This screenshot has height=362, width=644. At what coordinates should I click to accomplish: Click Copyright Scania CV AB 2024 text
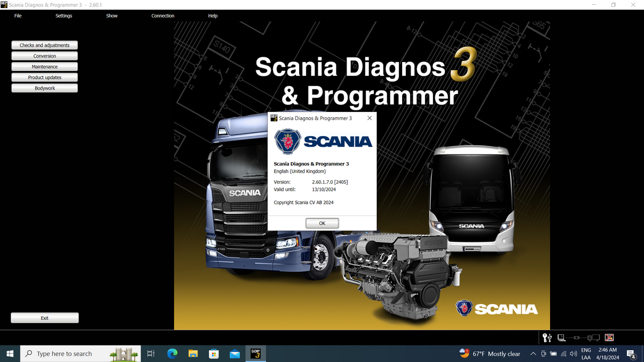point(303,202)
